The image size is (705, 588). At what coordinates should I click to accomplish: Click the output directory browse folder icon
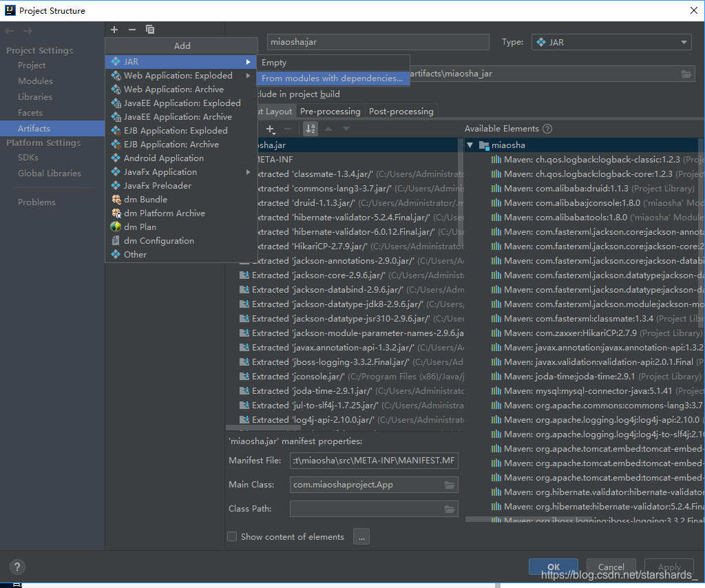click(686, 74)
